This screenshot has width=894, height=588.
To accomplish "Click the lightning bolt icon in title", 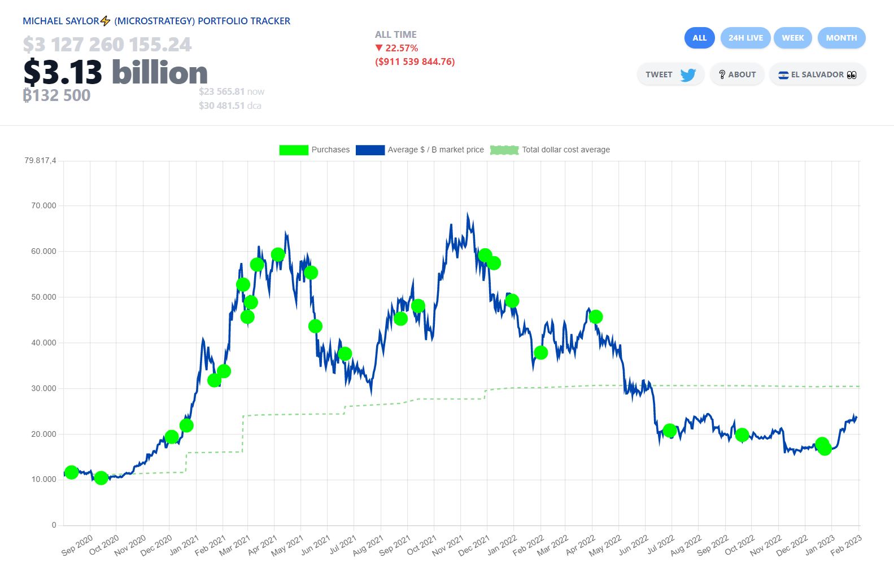I will pyautogui.click(x=106, y=21).
